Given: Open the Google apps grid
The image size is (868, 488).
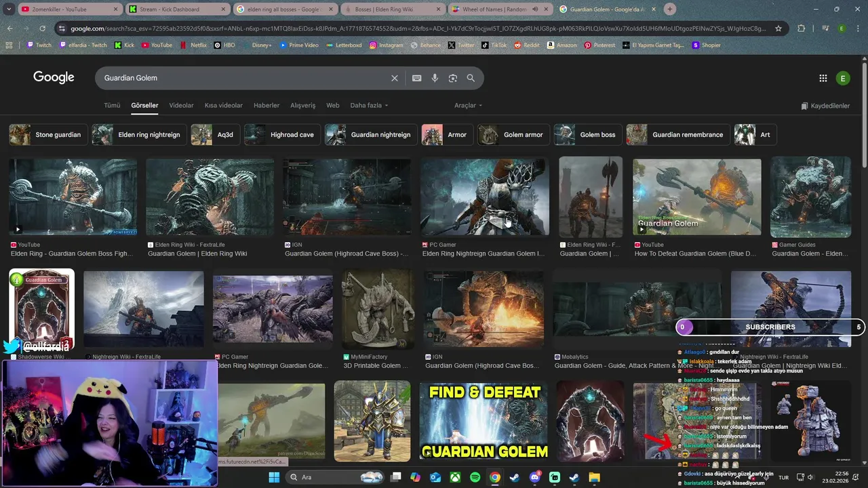Looking at the screenshot, I should pyautogui.click(x=823, y=78).
